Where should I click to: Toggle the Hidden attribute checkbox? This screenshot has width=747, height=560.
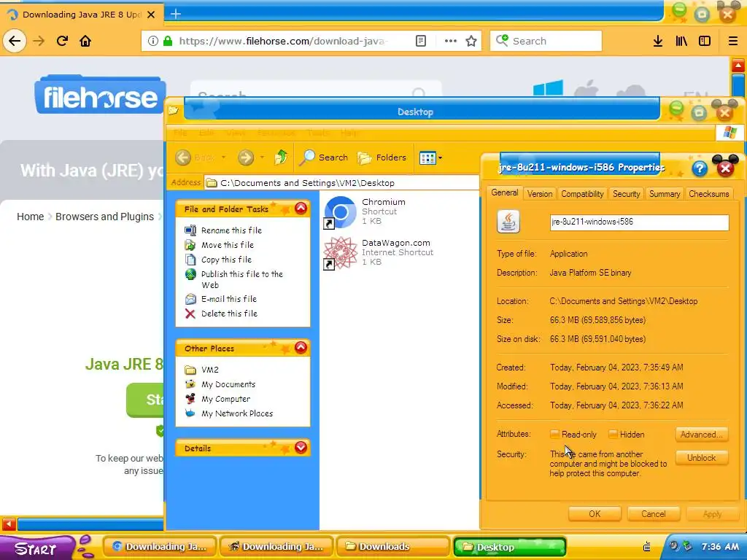click(x=613, y=435)
